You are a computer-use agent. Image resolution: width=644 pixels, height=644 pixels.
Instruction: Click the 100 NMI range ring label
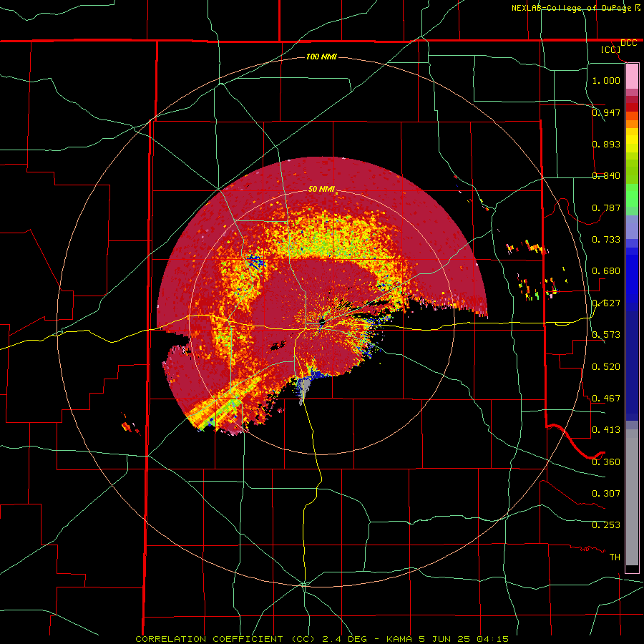click(x=321, y=57)
